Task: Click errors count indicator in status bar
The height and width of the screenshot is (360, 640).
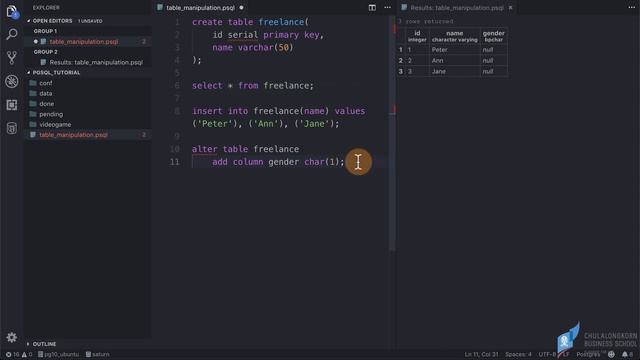Action: click(x=12, y=354)
